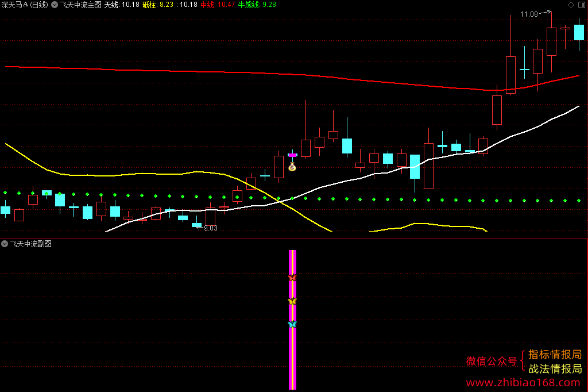Image resolution: width=588 pixels, height=392 pixels.
Task: Select the 飞天中流副图 sub-chart title
Action: tap(31, 244)
